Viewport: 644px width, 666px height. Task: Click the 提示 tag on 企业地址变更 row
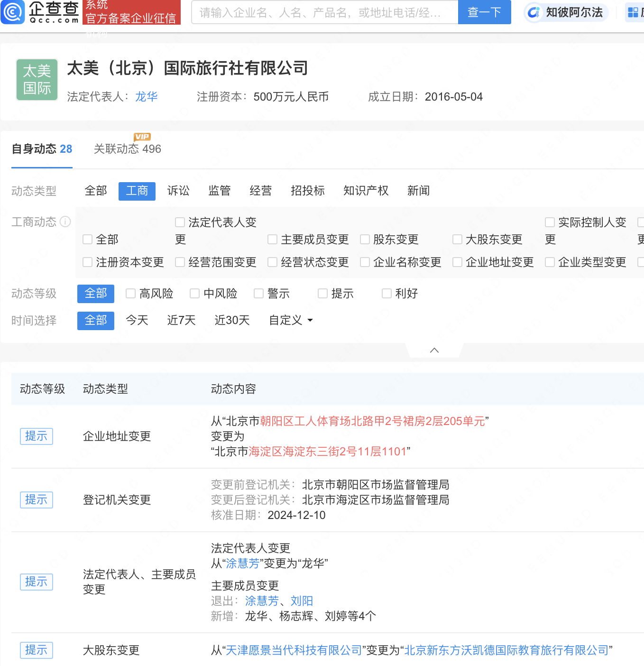pyautogui.click(x=36, y=436)
